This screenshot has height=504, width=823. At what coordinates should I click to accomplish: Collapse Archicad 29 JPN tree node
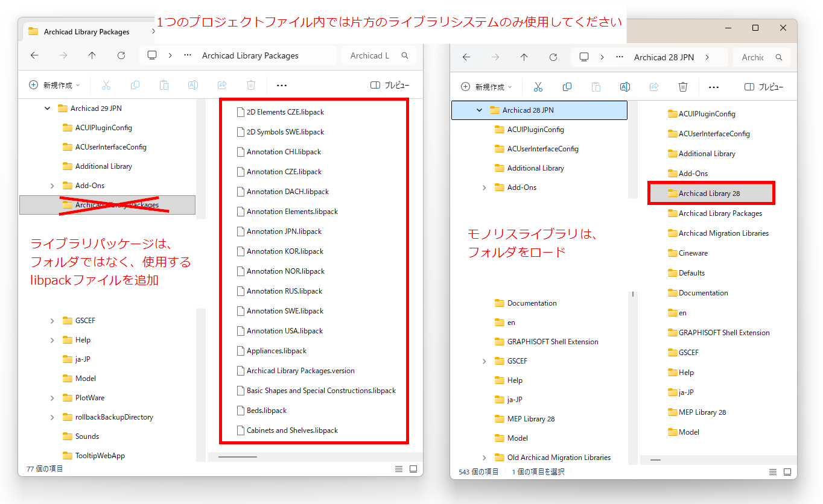[x=48, y=109]
